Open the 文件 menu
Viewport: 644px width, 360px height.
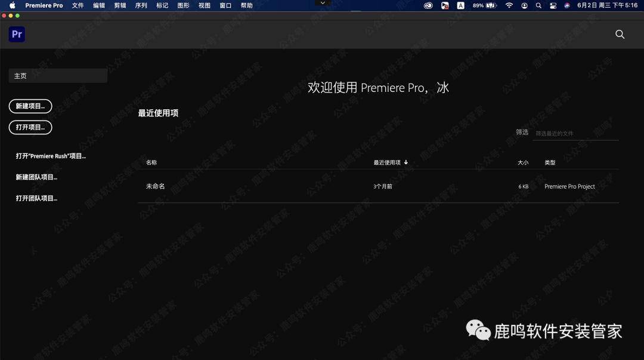coord(78,5)
